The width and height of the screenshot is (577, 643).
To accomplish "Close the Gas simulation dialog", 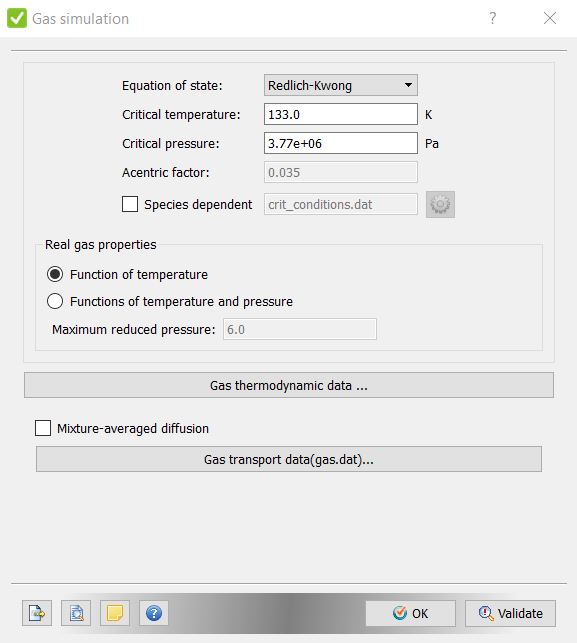I will tap(550, 18).
